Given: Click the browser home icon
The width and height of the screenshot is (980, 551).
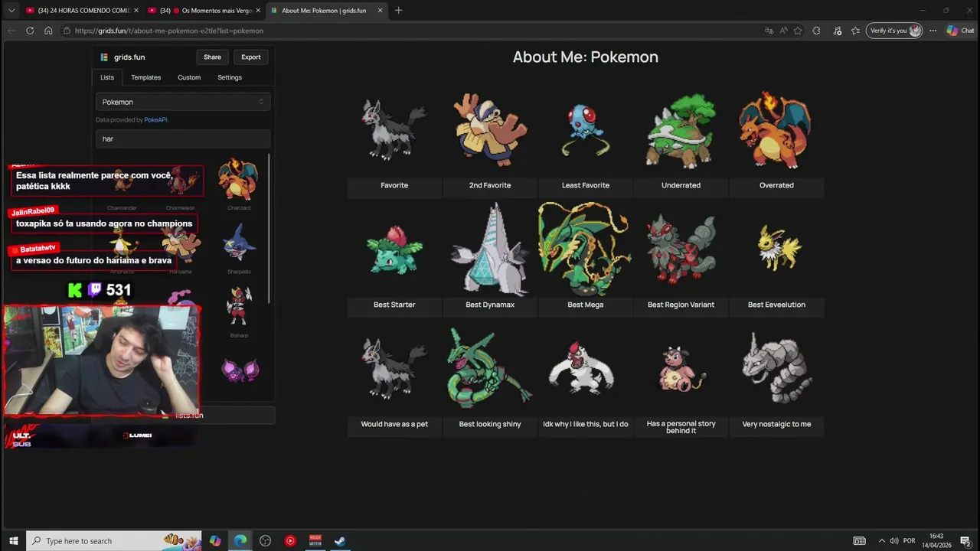Looking at the screenshot, I should pos(48,31).
